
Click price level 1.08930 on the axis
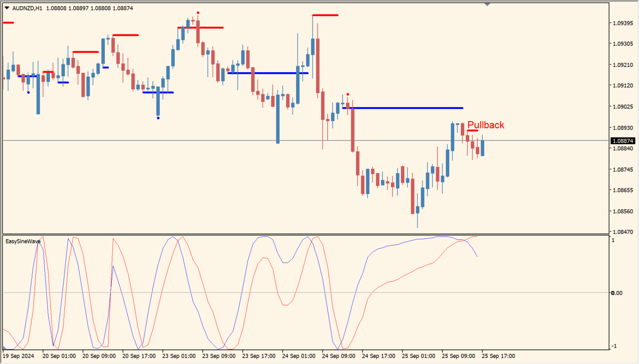coord(623,128)
